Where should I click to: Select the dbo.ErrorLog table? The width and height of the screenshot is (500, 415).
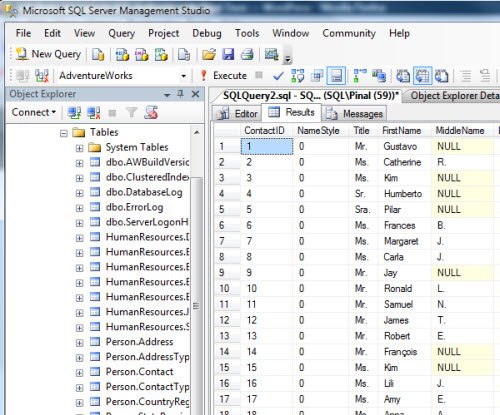(134, 207)
